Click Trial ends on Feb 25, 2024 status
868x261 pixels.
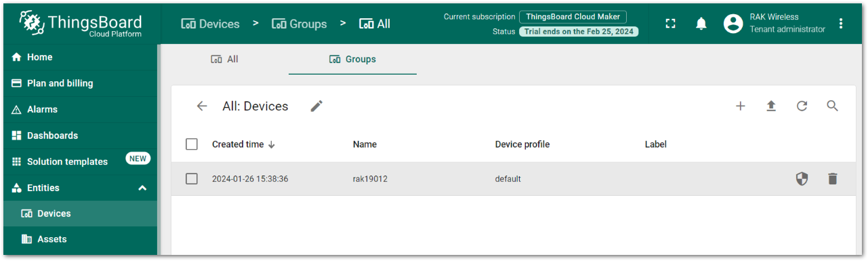click(579, 31)
